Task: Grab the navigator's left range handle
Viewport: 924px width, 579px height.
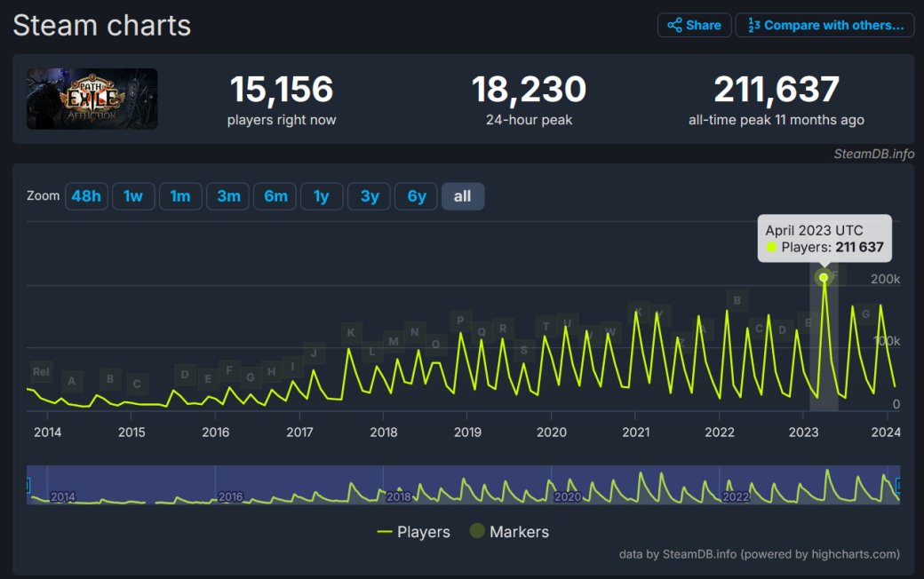Action: click(x=28, y=486)
